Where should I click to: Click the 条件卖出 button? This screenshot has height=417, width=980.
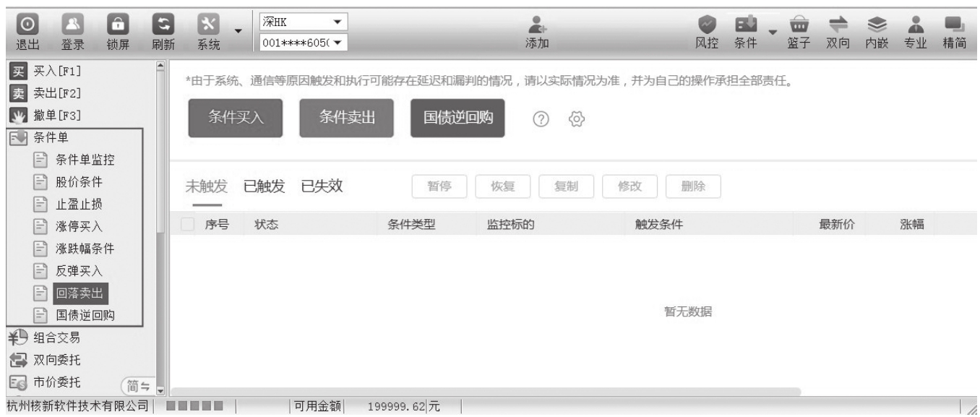[x=346, y=118]
